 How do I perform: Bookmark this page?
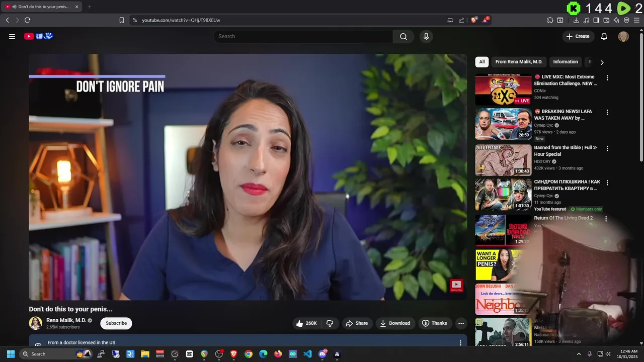tap(122, 20)
